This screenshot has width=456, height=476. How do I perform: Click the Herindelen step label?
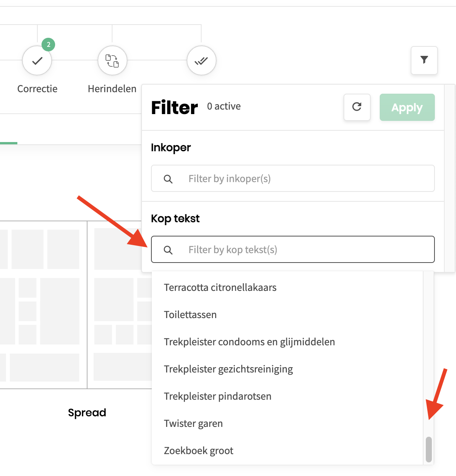point(112,89)
